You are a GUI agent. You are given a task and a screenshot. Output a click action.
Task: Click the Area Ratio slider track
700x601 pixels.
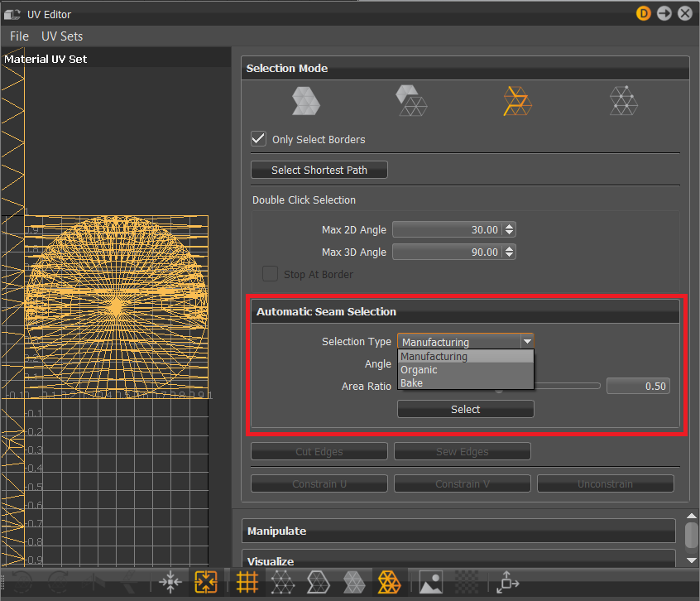click(567, 386)
